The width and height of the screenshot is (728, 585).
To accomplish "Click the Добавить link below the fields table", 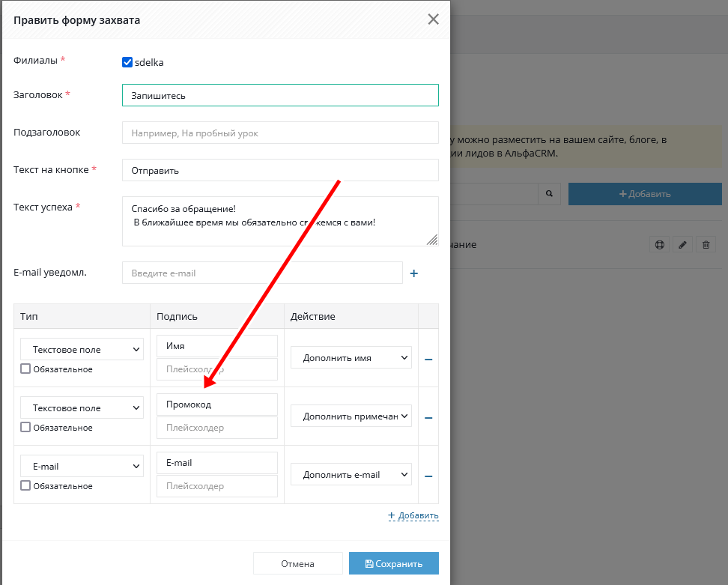I will tap(413, 515).
